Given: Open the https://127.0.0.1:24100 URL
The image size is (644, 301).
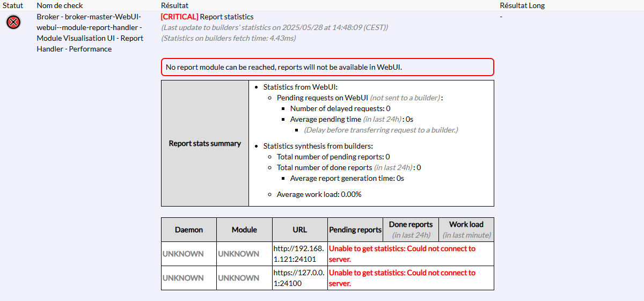Looking at the screenshot, I should pos(299,278).
